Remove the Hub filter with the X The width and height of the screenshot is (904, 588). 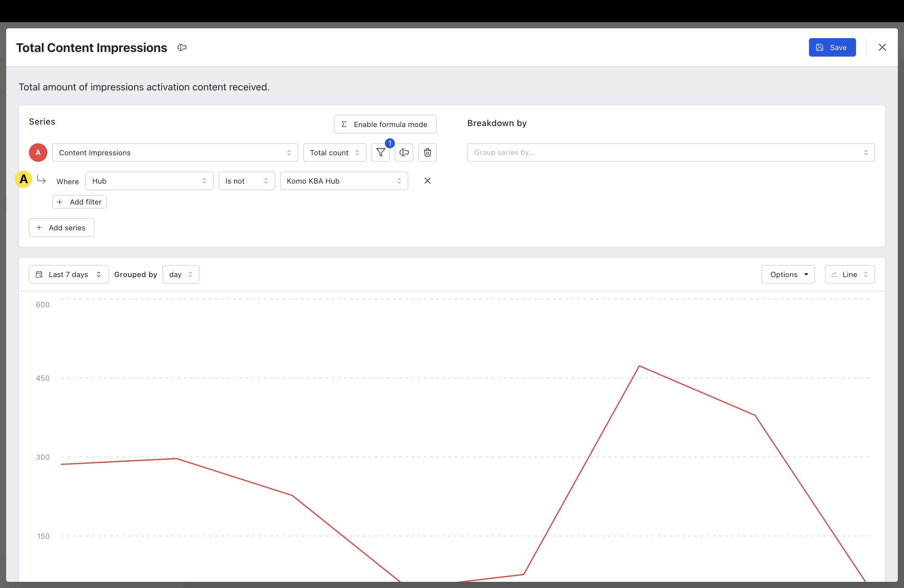[x=427, y=181]
